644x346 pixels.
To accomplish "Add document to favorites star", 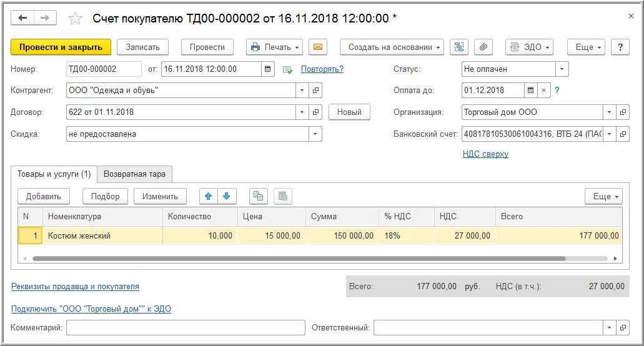I will pos(75,19).
